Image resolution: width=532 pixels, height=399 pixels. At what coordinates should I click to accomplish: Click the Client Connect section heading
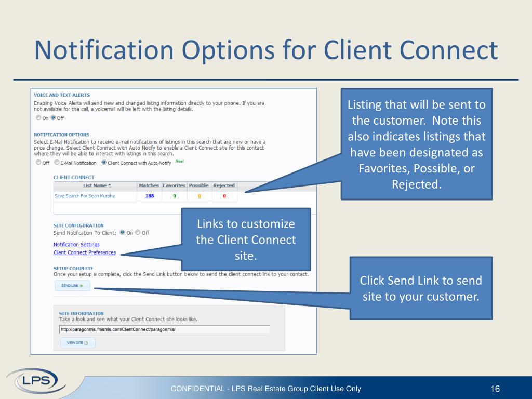(x=74, y=178)
